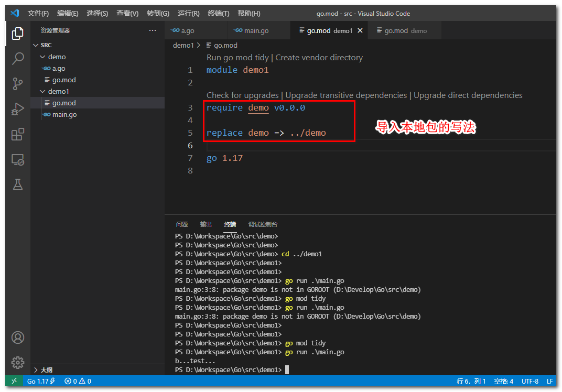Switch to the a.go editor tab
The width and height of the screenshot is (562, 392).
coord(196,31)
